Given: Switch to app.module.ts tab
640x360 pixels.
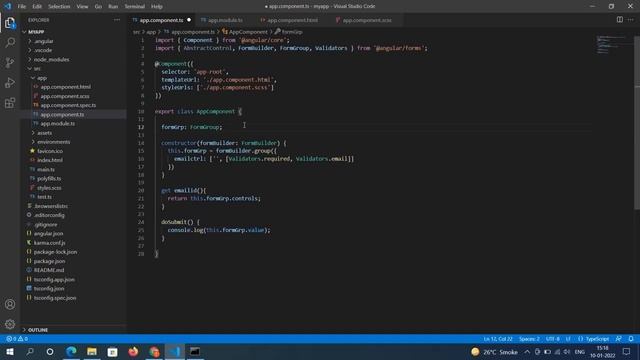Looking at the screenshot, I should pos(225,20).
